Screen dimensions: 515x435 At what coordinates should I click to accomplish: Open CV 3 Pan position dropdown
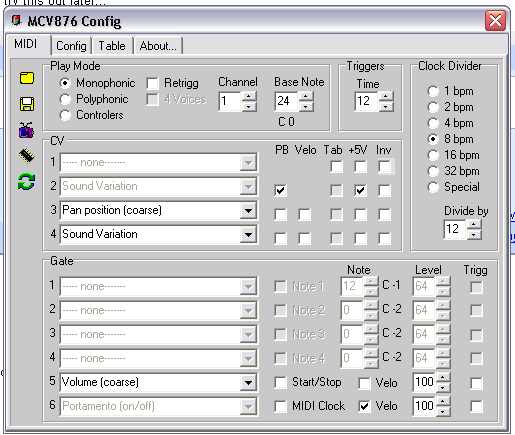248,211
